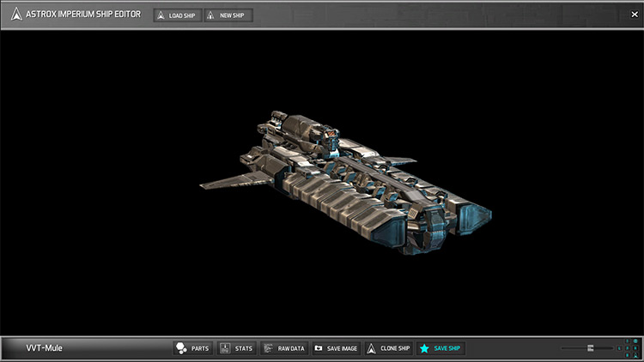Click the slider handle in bottom bar
Viewport: 644px width, 362px height.
[x=590, y=348]
